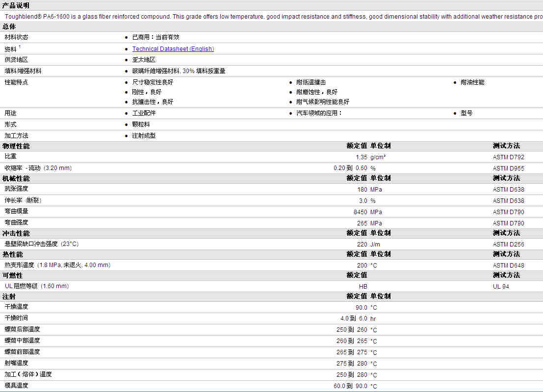The image size is (543, 392).
Task: Open the Technical Datasheet (English) link
Action: point(173,49)
